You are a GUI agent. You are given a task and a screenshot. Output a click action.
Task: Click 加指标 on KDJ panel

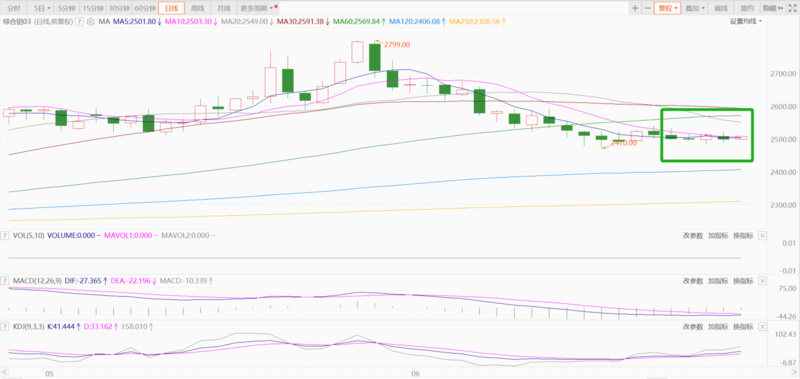718,326
